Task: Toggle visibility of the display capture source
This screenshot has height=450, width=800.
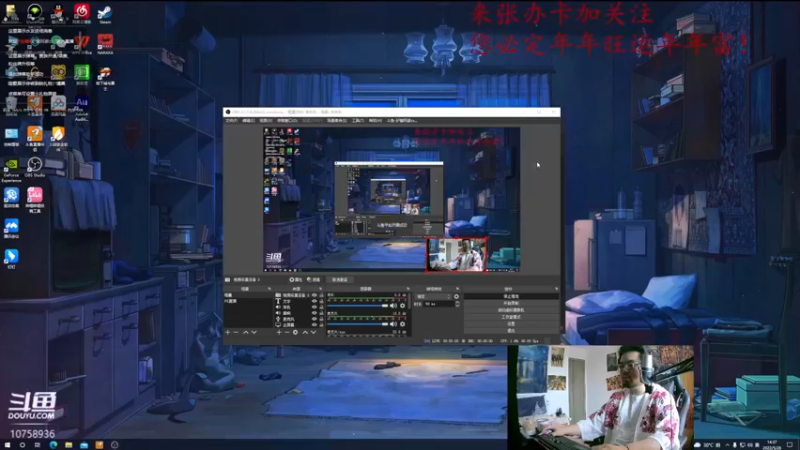Action: [315, 325]
